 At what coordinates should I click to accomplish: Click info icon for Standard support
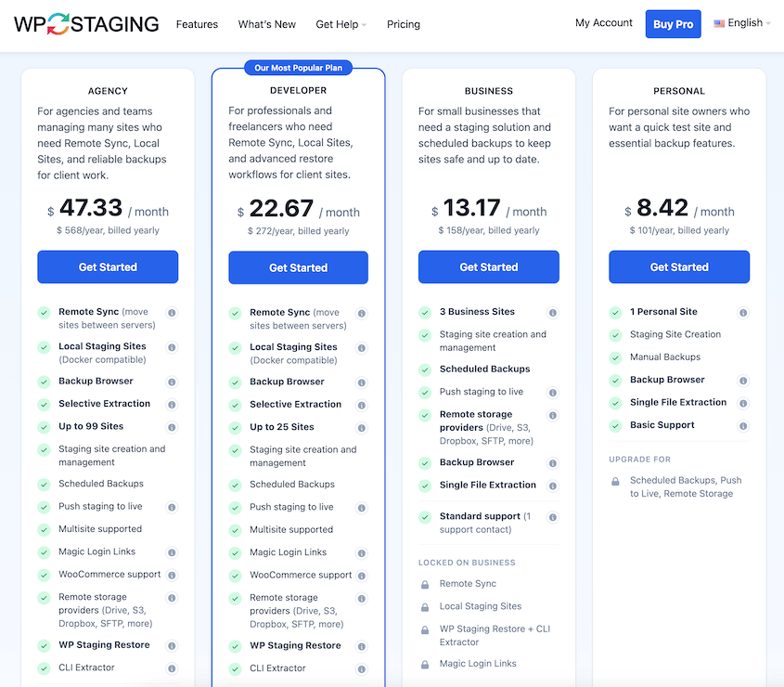(x=552, y=517)
